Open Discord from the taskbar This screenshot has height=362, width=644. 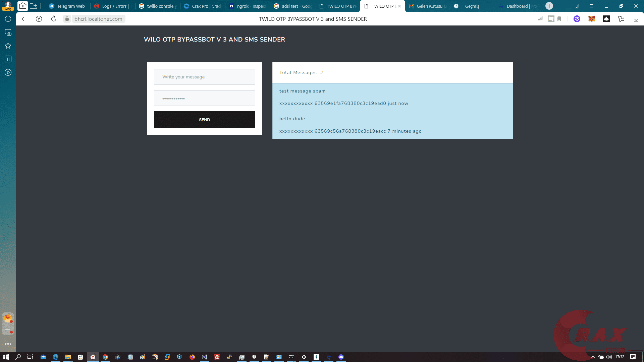click(341, 357)
